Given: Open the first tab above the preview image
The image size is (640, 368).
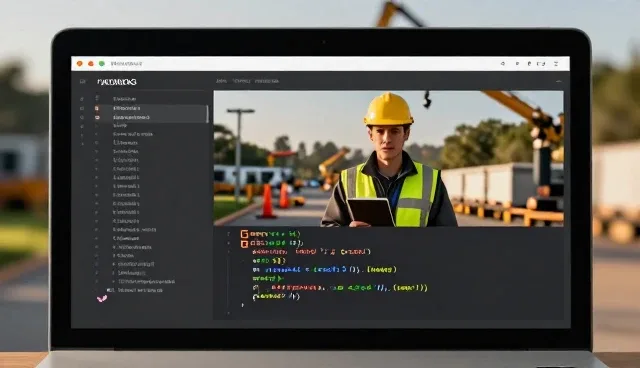Looking at the screenshot, I should (x=221, y=81).
